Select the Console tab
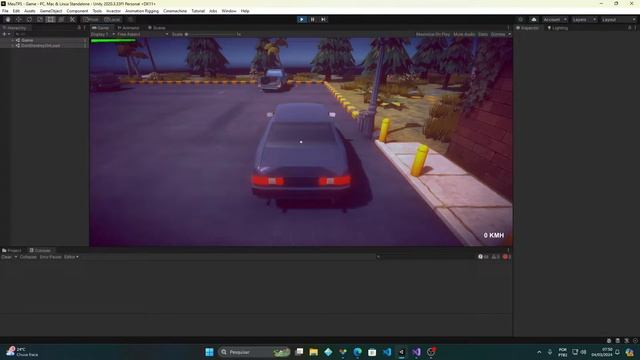This screenshot has width=640, height=360. (x=40, y=250)
